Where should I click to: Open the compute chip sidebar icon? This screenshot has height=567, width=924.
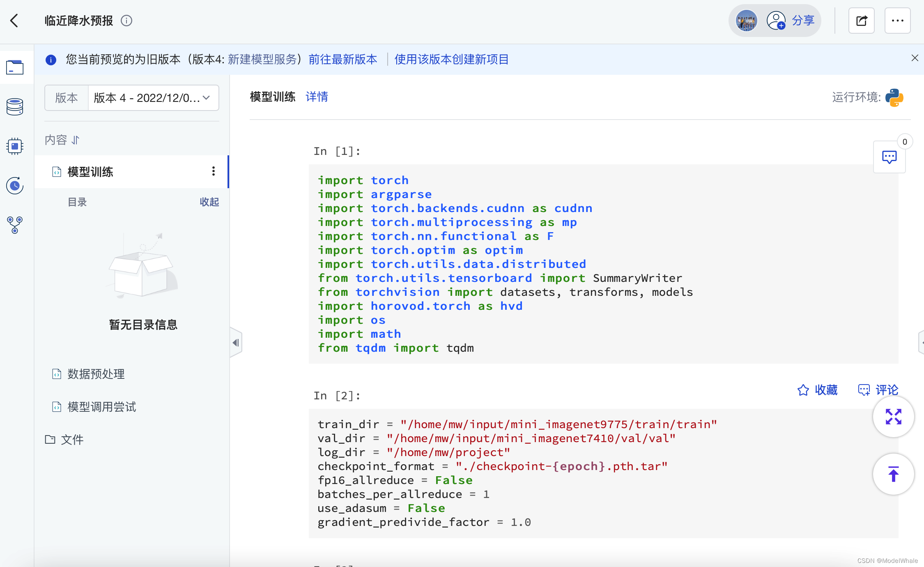(15, 146)
